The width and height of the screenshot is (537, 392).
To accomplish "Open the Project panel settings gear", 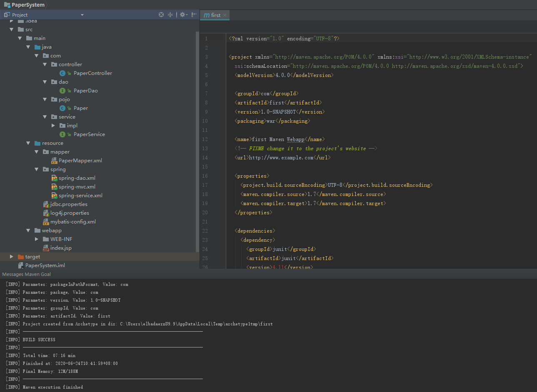I will tap(182, 15).
